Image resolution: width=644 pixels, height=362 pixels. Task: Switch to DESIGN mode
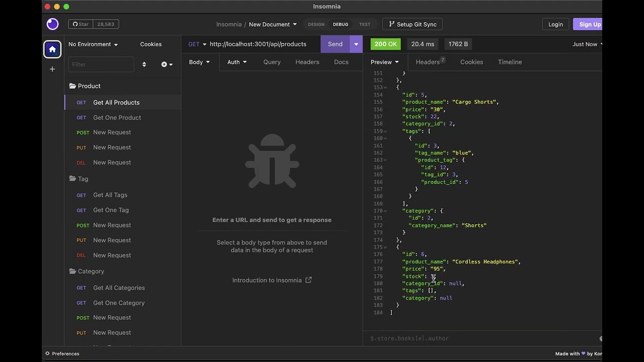tap(316, 24)
